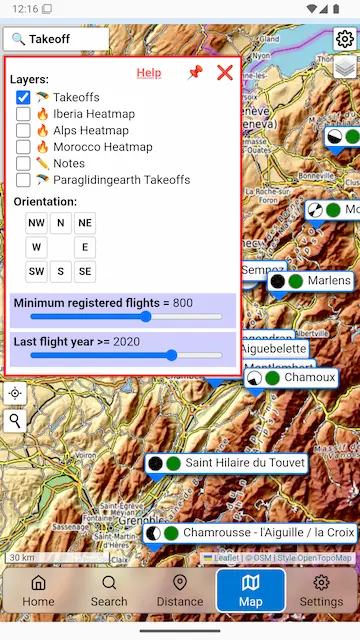This screenshot has width=360, height=640.
Task: Click the wind rose icon on Chamoux
Action: click(255, 378)
